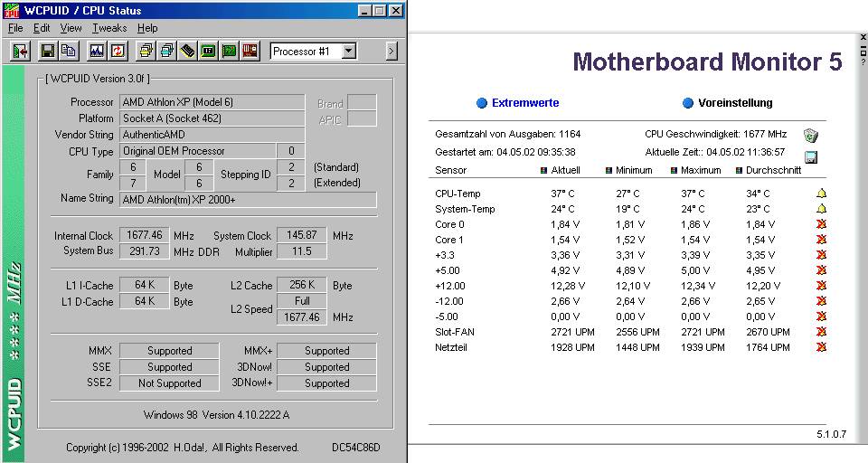Click the Maximum column header
Image resolution: width=868 pixels, height=463 pixels.
[x=701, y=170]
